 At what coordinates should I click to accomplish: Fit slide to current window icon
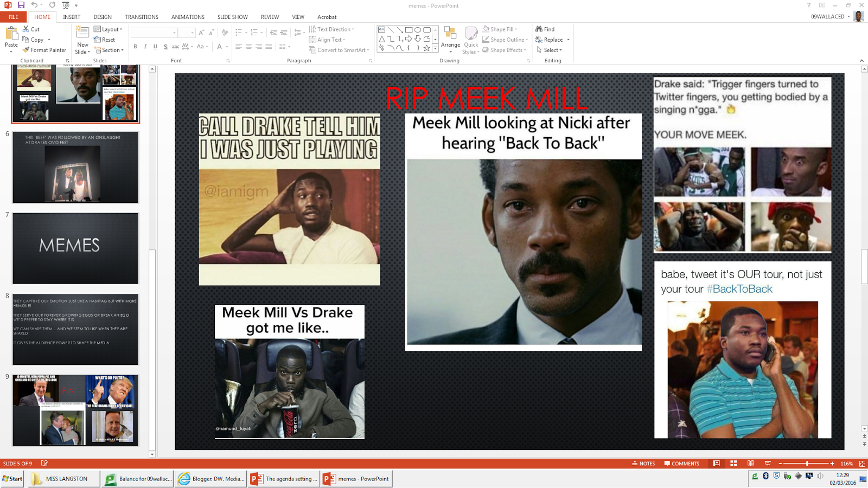tap(862, 464)
